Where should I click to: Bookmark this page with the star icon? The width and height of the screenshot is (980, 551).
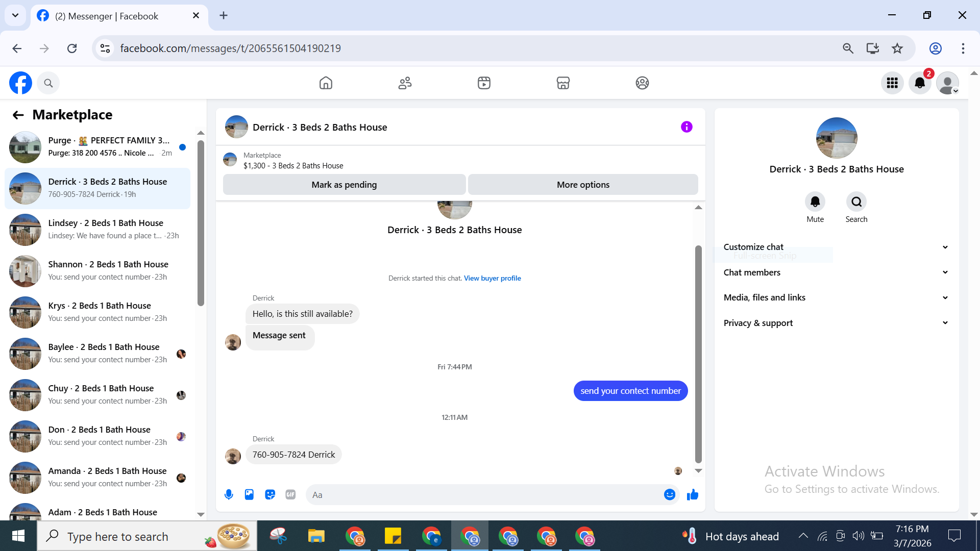pyautogui.click(x=897, y=48)
